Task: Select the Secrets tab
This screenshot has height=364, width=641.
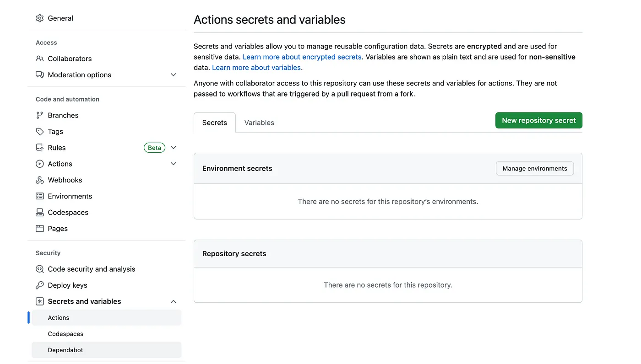Action: click(214, 122)
